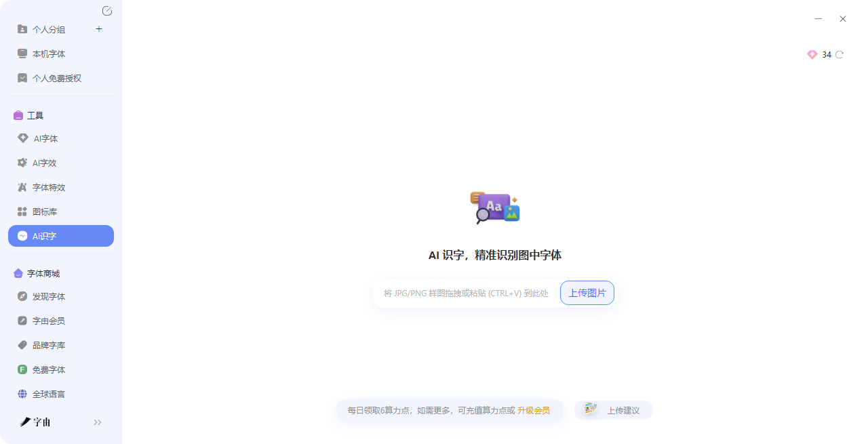Screen dimensions: 868x444
Task: Refresh the computing points counter
Action: pyautogui.click(x=840, y=55)
